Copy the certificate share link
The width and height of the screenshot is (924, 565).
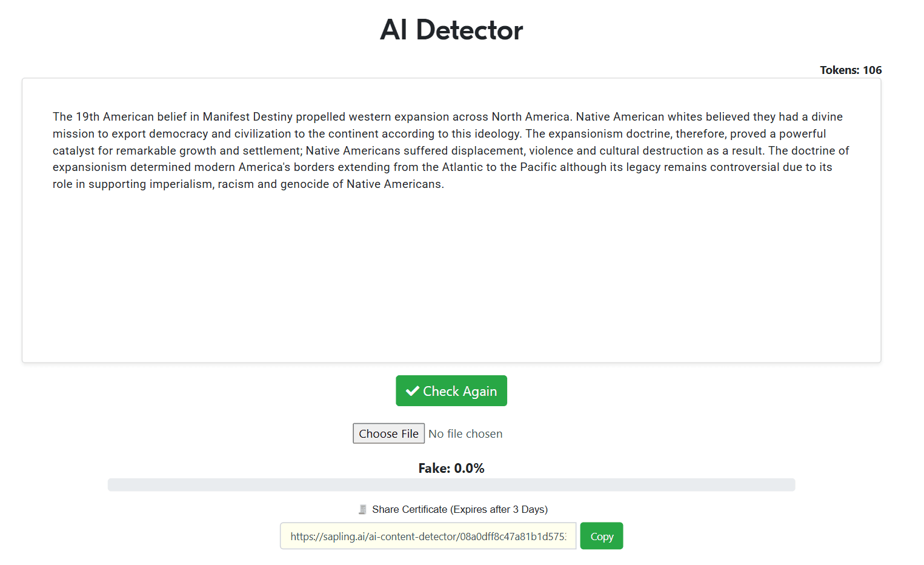pos(602,536)
